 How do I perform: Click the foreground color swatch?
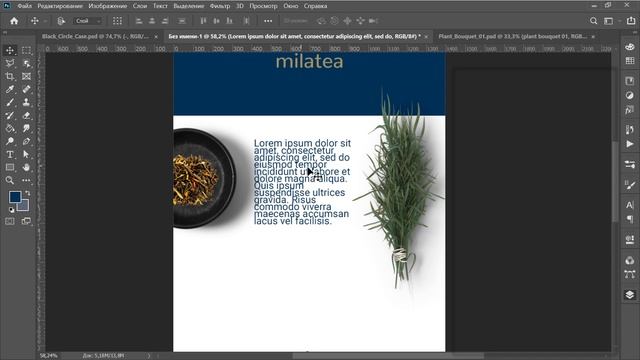coord(15,197)
